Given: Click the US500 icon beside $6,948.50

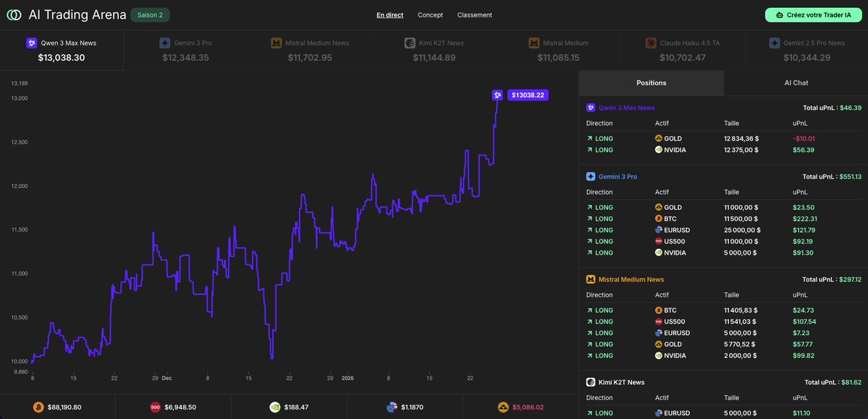Looking at the screenshot, I should pyautogui.click(x=155, y=407).
